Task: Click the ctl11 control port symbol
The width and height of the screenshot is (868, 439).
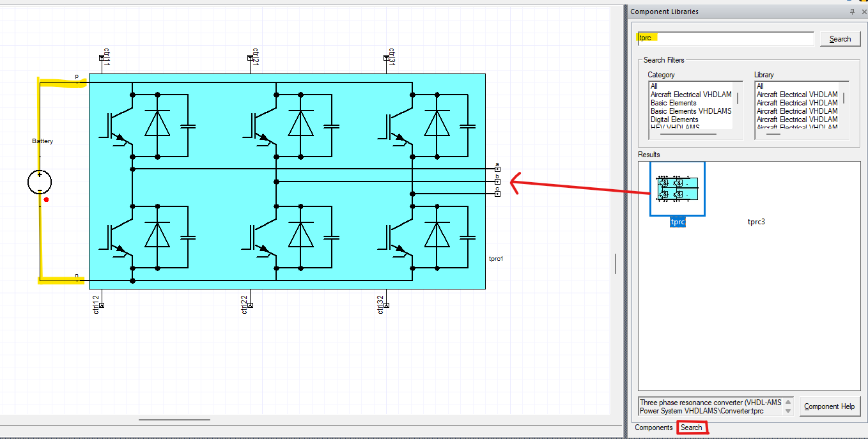Action: [x=101, y=57]
